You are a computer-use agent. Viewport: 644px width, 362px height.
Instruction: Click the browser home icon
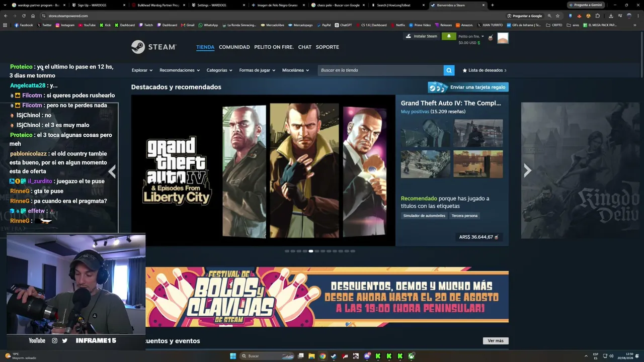point(33,16)
